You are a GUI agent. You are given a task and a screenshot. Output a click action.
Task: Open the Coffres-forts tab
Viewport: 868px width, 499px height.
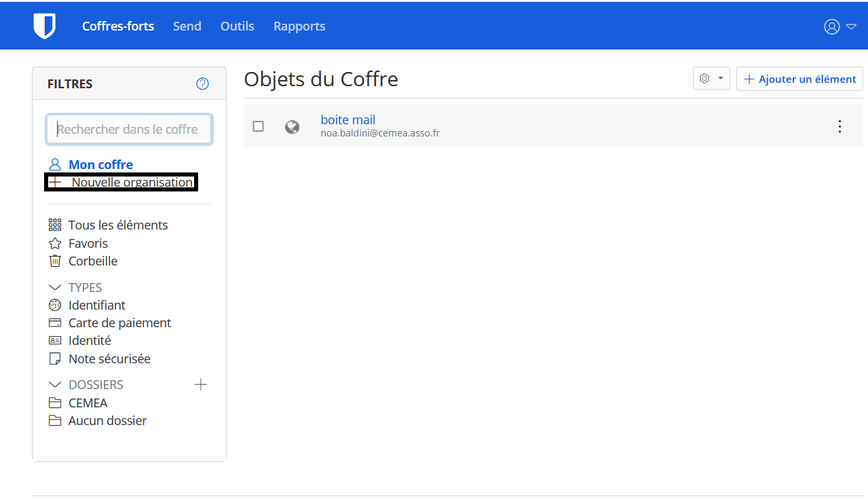pyautogui.click(x=118, y=26)
